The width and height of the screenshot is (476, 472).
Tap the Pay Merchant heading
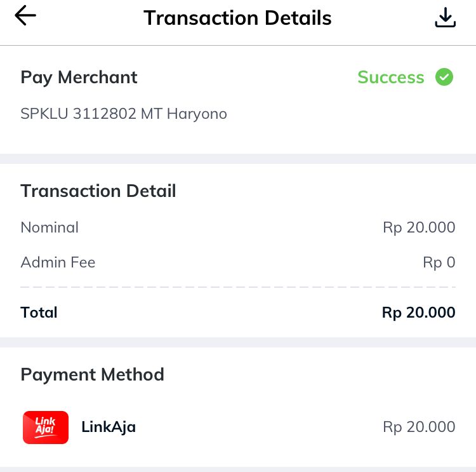(x=79, y=78)
